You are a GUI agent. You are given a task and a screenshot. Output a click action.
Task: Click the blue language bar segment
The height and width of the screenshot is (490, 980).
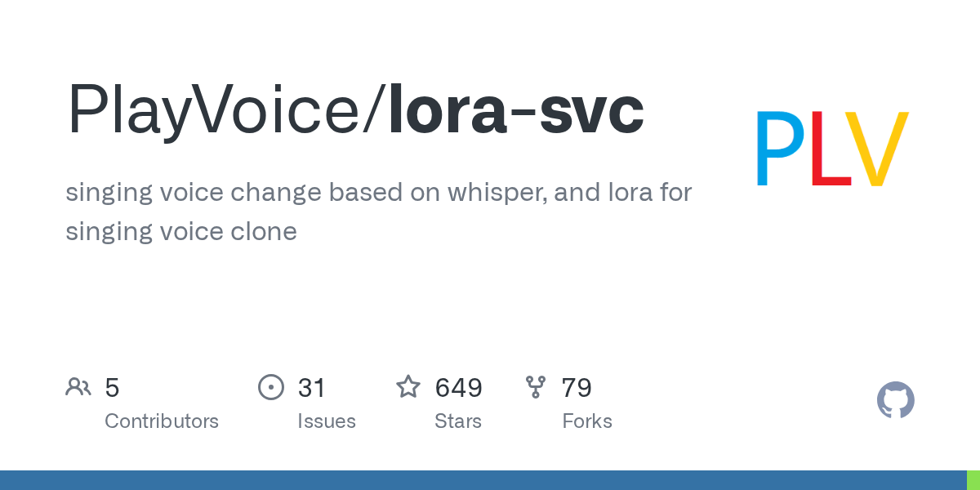coord(482,480)
